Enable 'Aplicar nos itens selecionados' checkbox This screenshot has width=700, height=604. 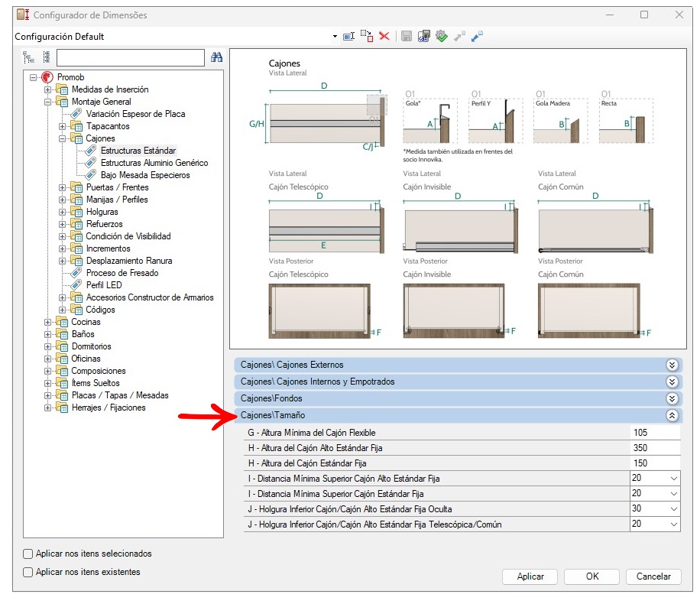pyautogui.click(x=28, y=554)
